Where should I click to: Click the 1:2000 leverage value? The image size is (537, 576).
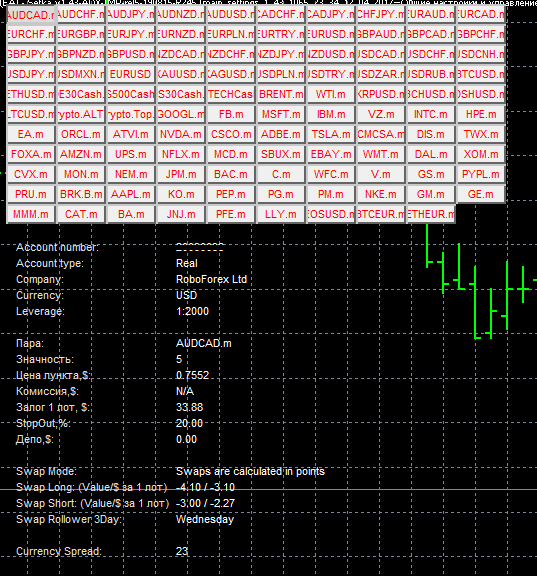point(192,311)
